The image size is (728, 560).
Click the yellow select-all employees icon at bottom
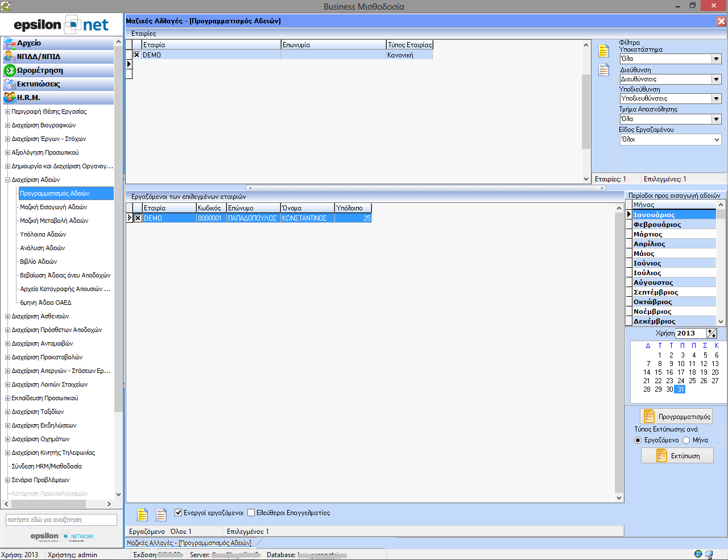[x=143, y=515]
